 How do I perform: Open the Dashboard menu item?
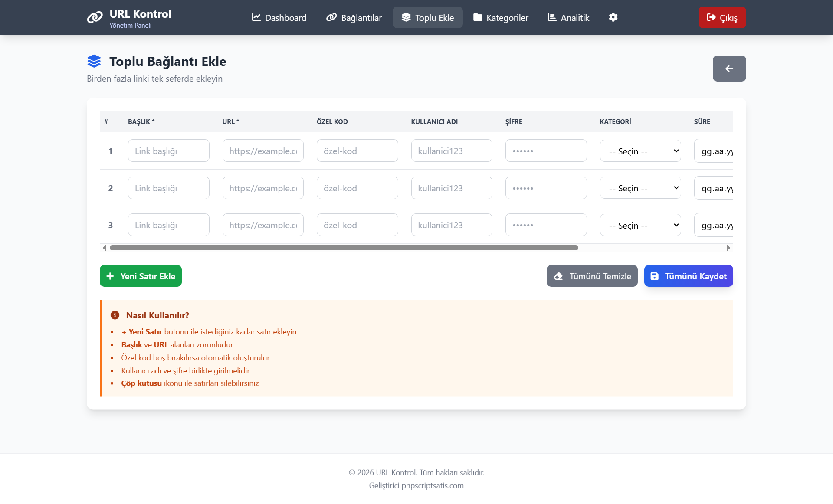pyautogui.click(x=279, y=17)
